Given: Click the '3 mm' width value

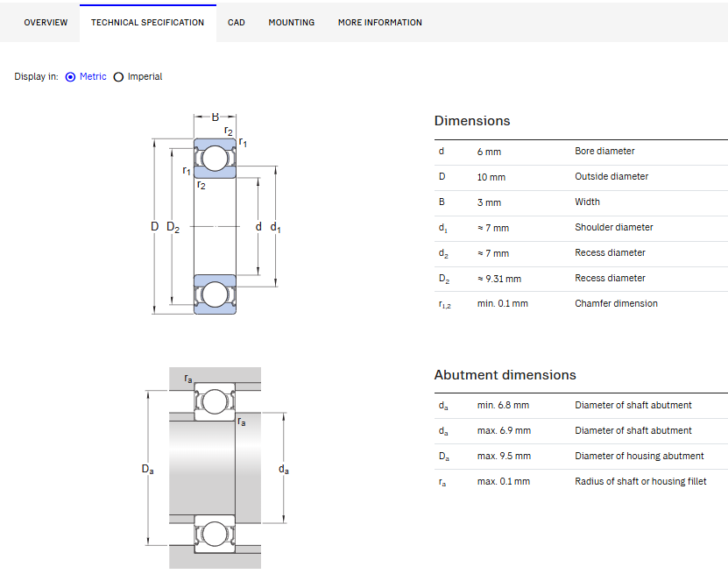Looking at the screenshot, I should coord(489,202).
